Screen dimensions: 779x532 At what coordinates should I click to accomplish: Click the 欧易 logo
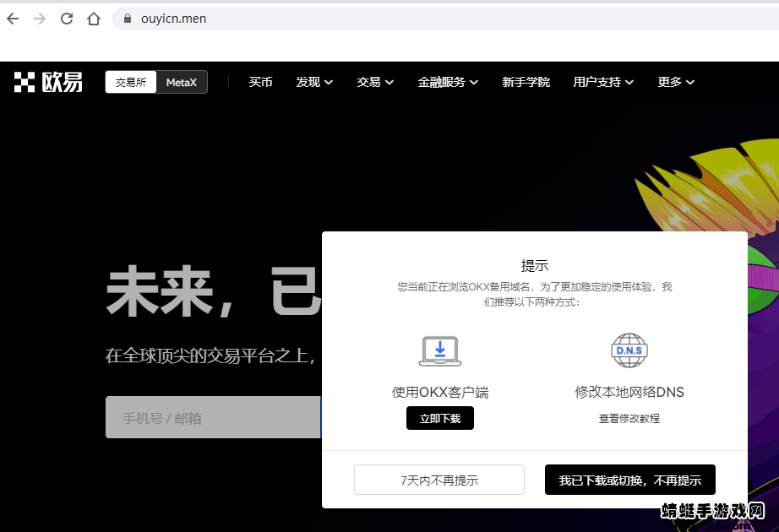click(x=48, y=82)
